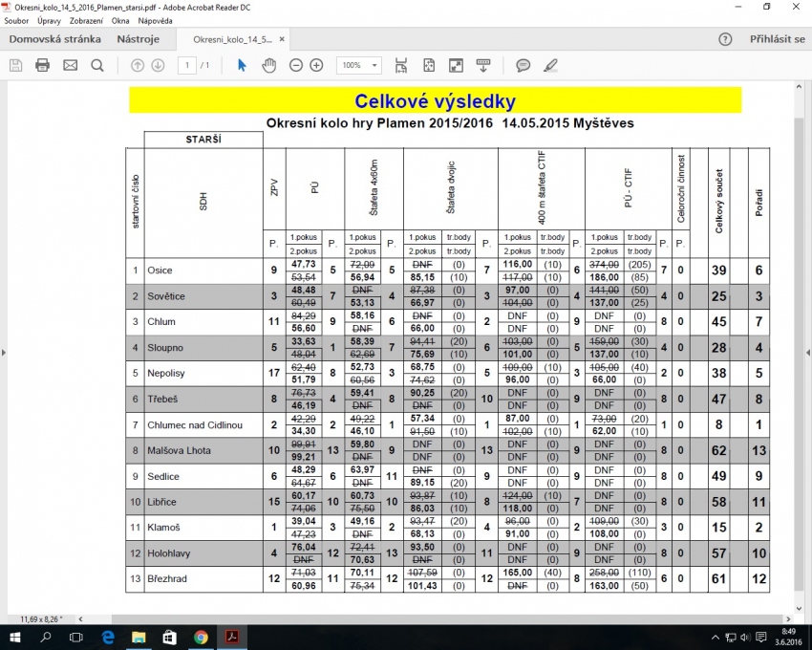Add a comment with speech bubble icon

point(524,65)
